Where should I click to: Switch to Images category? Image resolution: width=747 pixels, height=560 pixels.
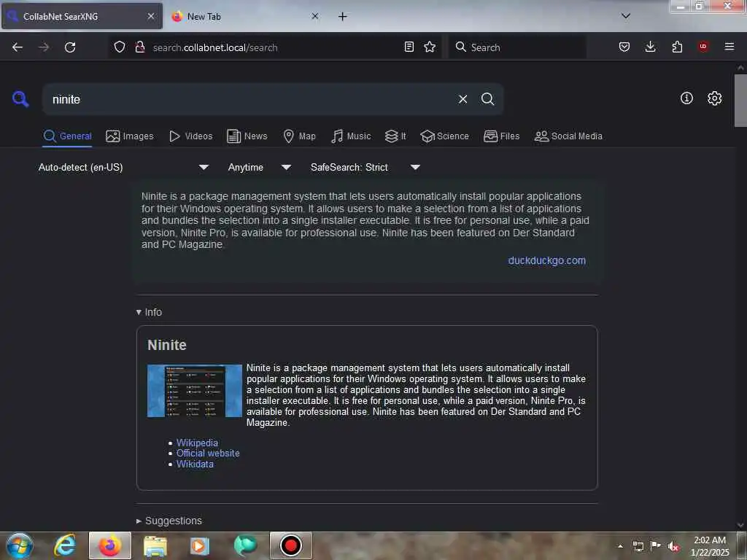coord(130,136)
